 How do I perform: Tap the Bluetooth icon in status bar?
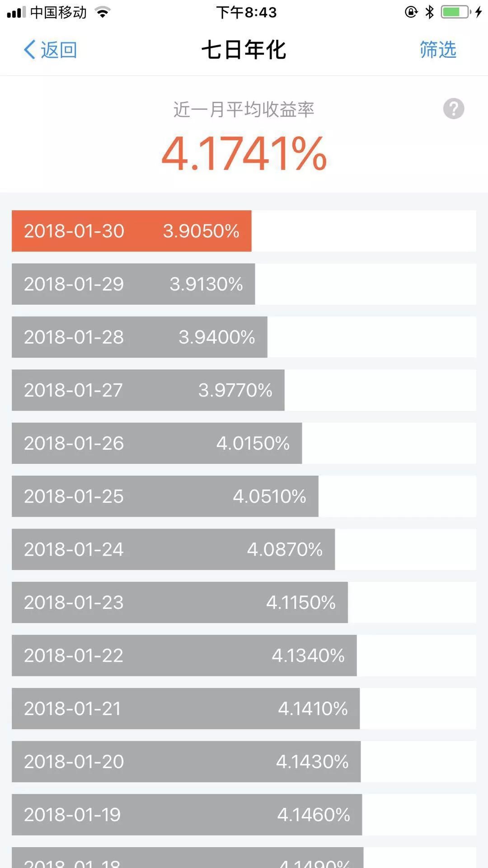(430, 12)
